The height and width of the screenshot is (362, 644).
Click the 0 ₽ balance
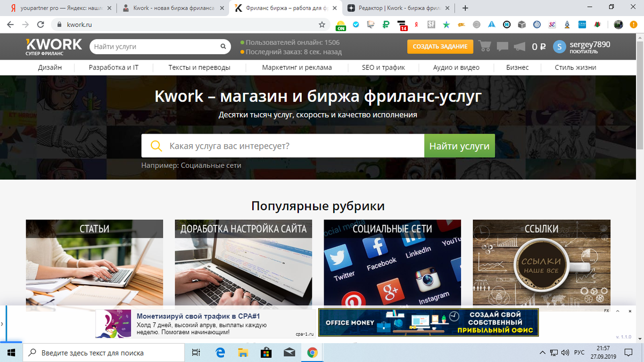[x=539, y=47]
